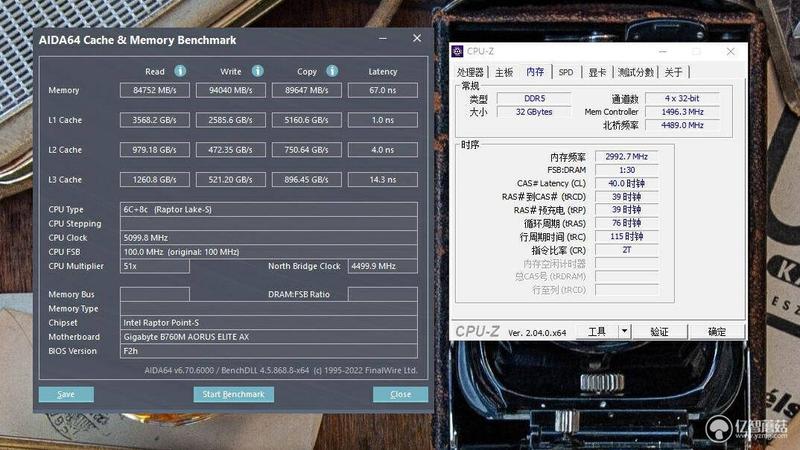Click the CPU Type field 6C+8c Raptor Lake-S
The height and width of the screenshot is (450, 800).
point(269,209)
